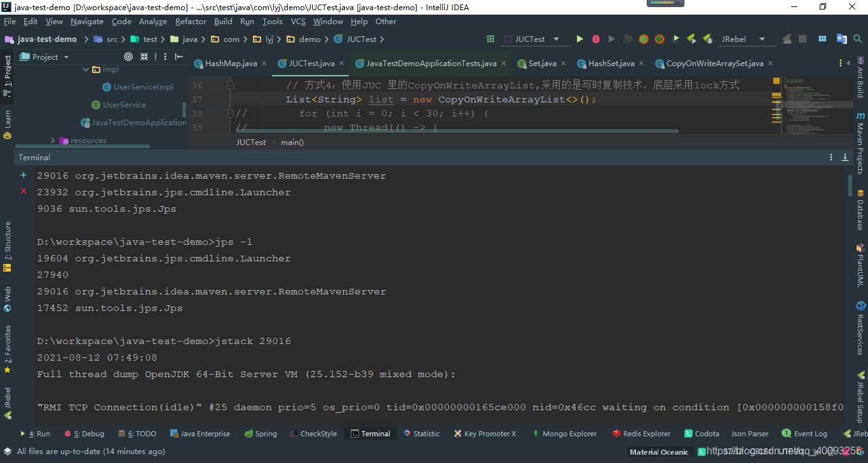Add a new terminal session with plus
868x463 pixels.
tap(24, 175)
